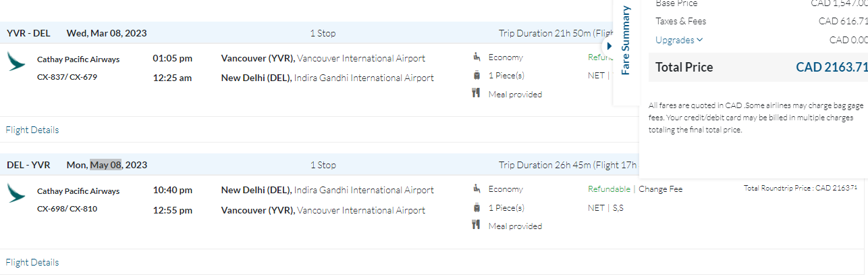Click the meal icon on the return flight
The width and height of the screenshot is (868, 275).
click(477, 226)
